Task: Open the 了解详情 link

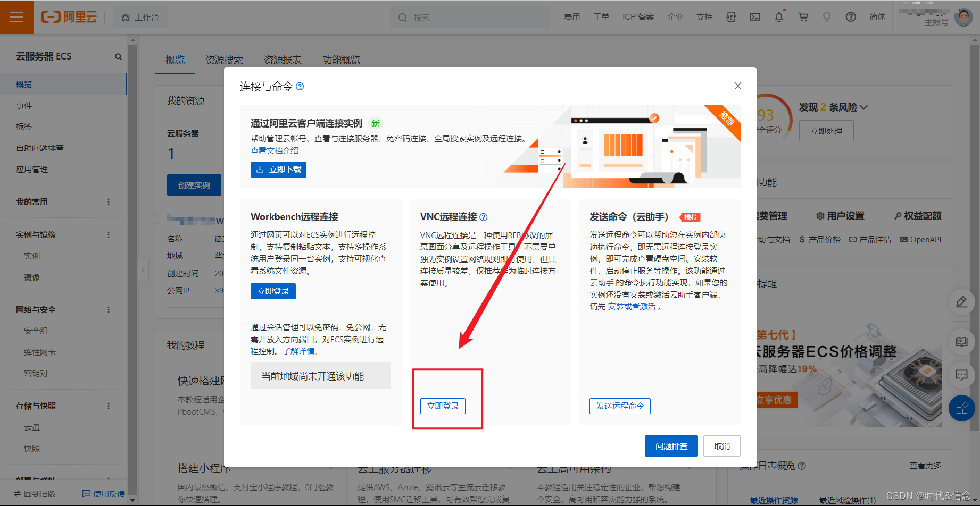Action: [298, 351]
